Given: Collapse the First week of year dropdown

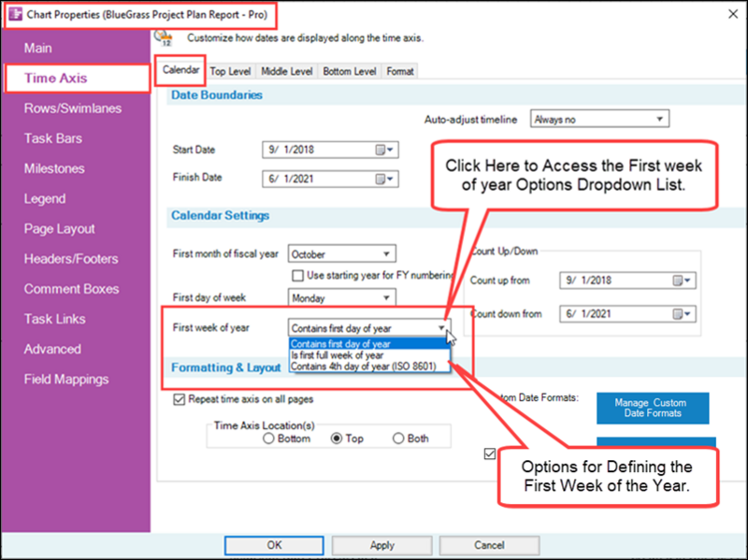Looking at the screenshot, I should click(x=441, y=328).
